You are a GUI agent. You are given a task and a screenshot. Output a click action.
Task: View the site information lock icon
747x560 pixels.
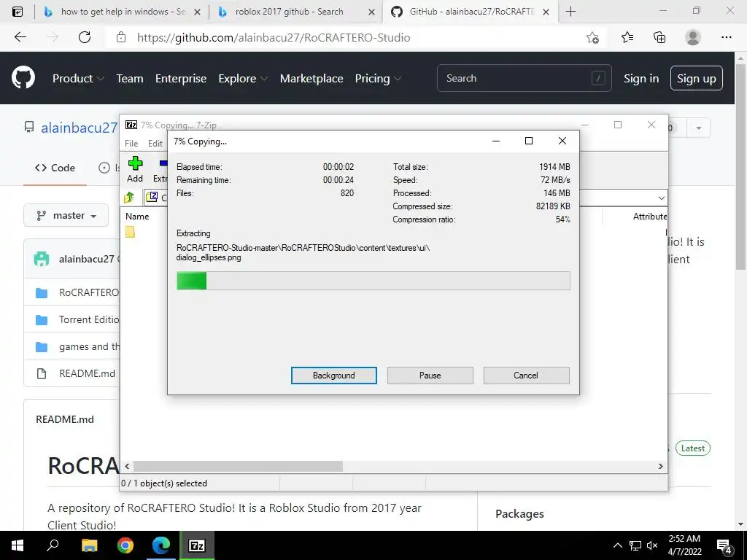(121, 37)
